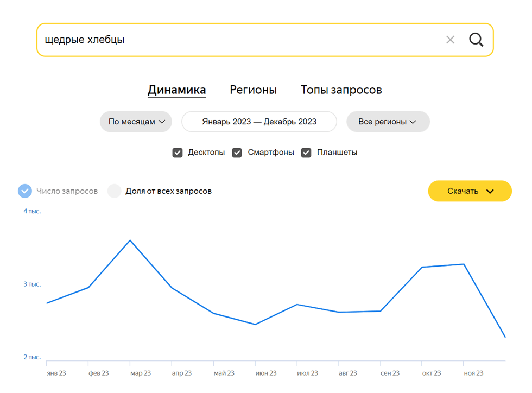This screenshot has width=532, height=393.
Task: Open the По месяцам dropdown
Action: (136, 122)
